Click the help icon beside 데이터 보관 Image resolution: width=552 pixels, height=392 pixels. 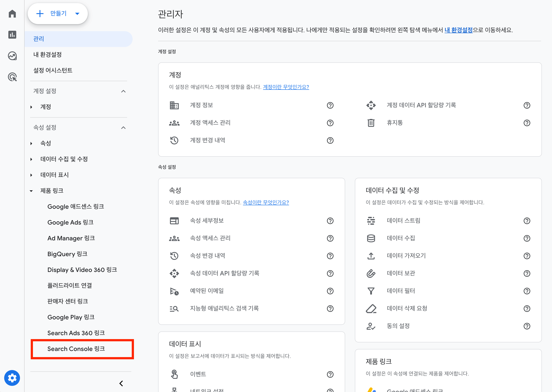click(527, 273)
